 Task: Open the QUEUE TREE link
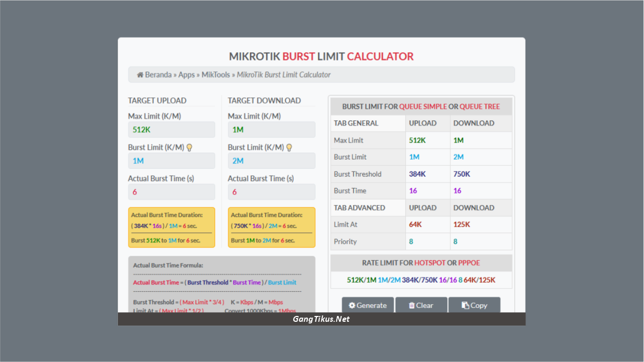tap(479, 106)
